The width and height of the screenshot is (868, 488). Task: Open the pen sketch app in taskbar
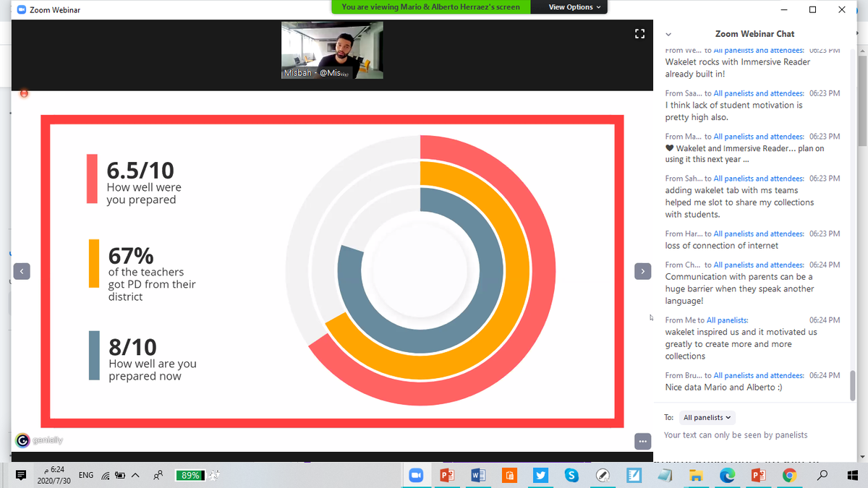[x=603, y=475]
